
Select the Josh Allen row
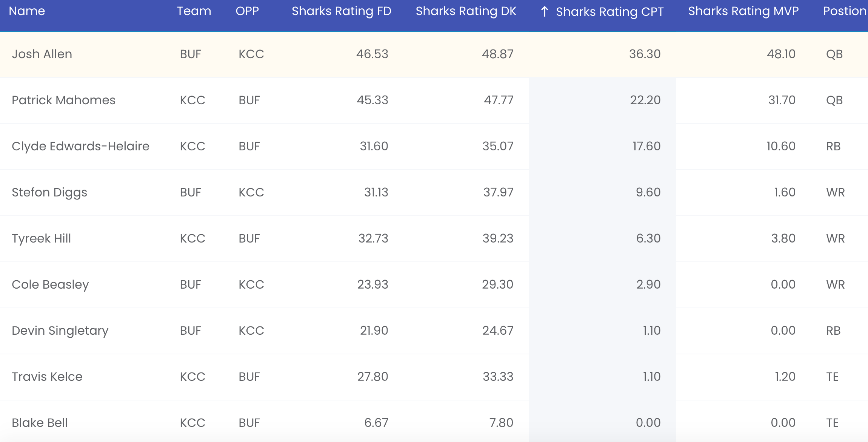pos(434,54)
